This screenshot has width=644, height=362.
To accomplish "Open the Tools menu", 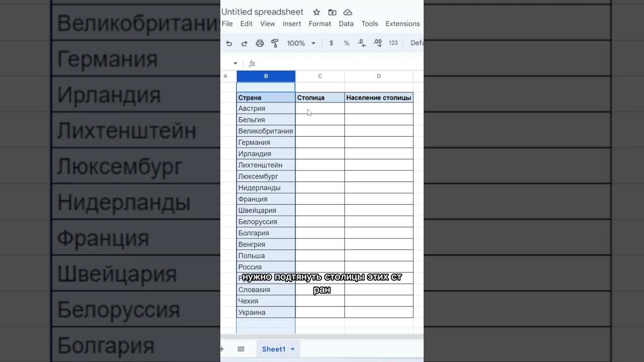I will coord(370,24).
